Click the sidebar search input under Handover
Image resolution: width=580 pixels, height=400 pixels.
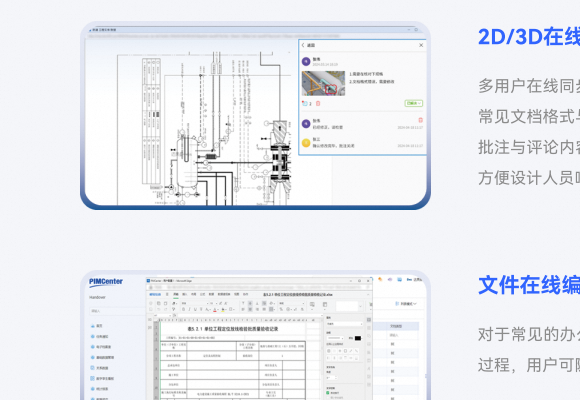tap(117, 311)
